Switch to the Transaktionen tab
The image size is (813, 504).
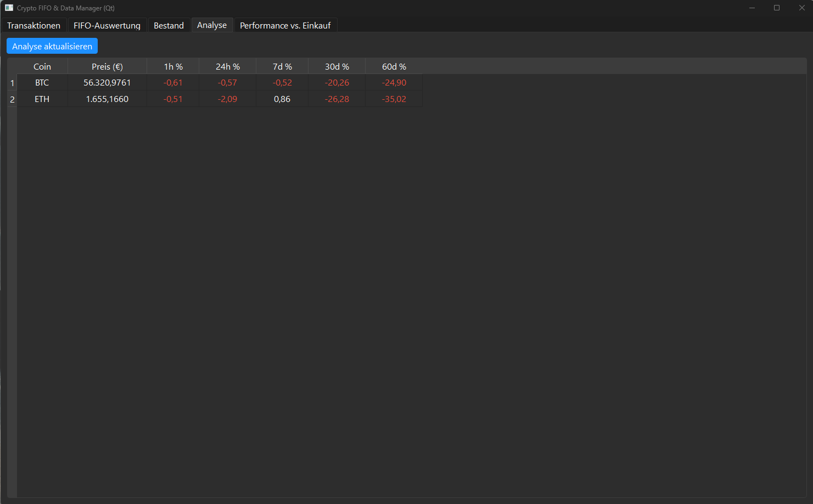click(33, 25)
